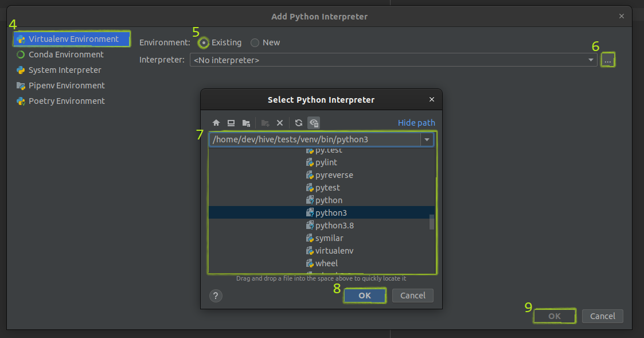Refresh the file tree listing
Viewport: 644px width, 338px height.
299,123
